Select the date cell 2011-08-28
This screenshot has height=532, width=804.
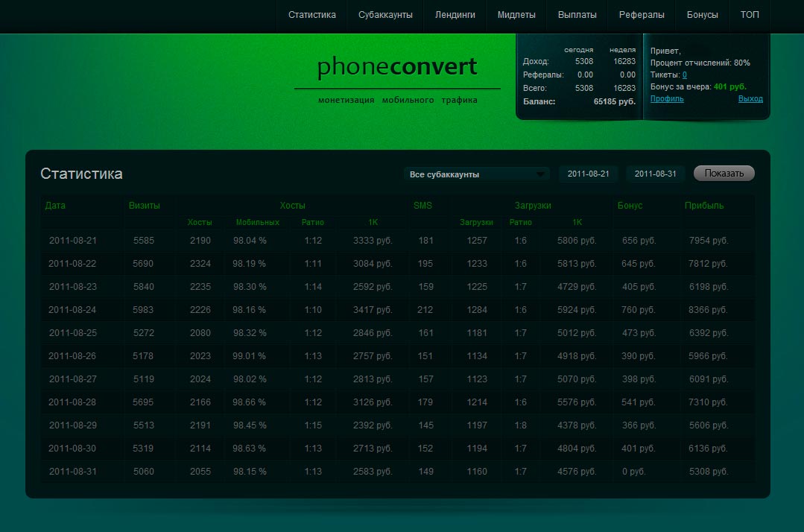pos(72,402)
